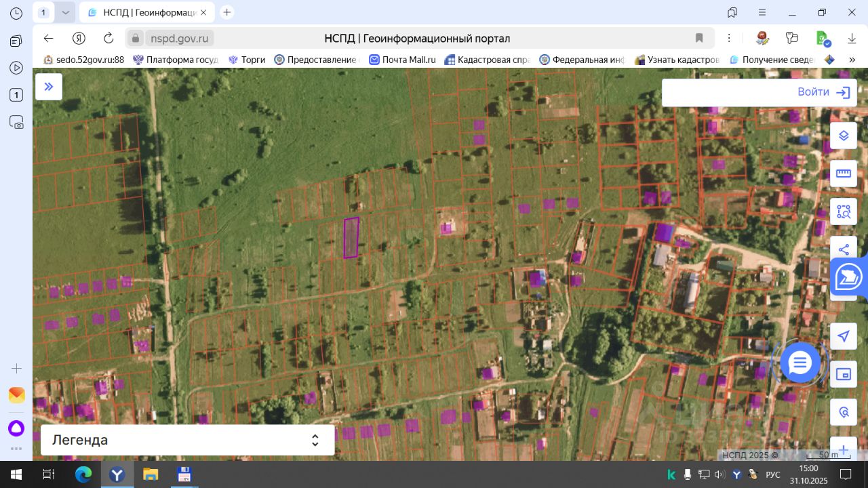Open the browser main hamburger menu
868x488 pixels.
[763, 12]
